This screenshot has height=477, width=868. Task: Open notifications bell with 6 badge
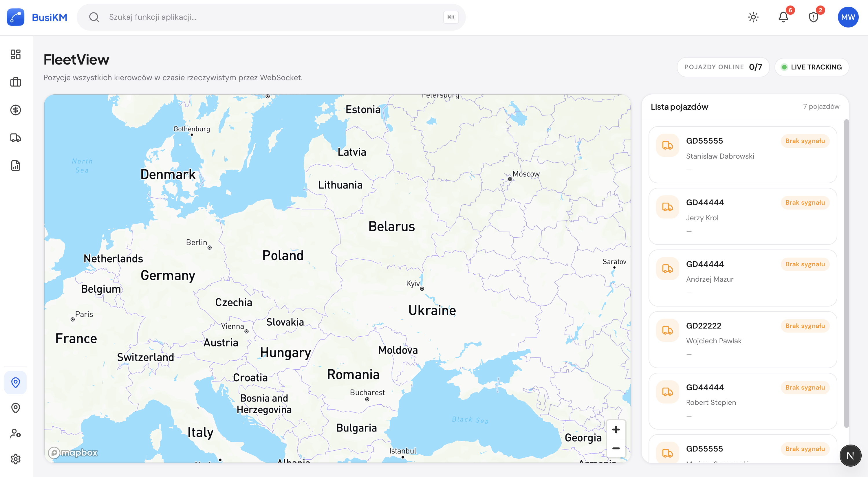[783, 17]
